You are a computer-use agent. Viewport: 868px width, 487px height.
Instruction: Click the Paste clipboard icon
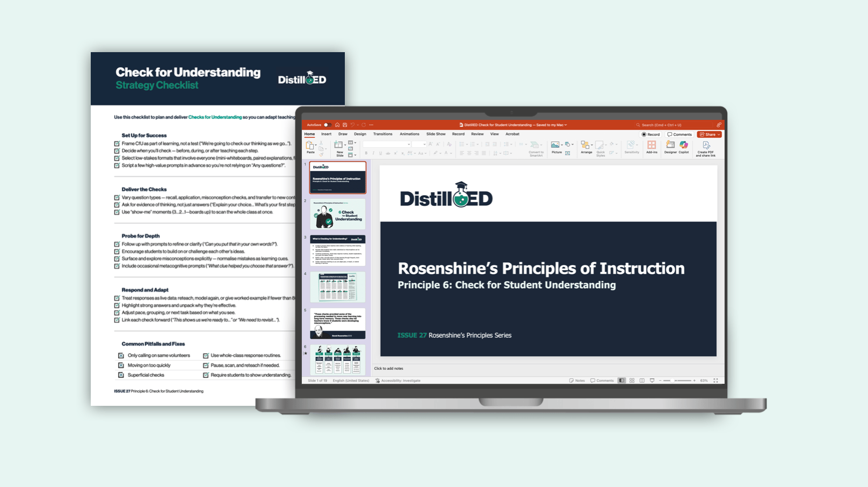310,145
